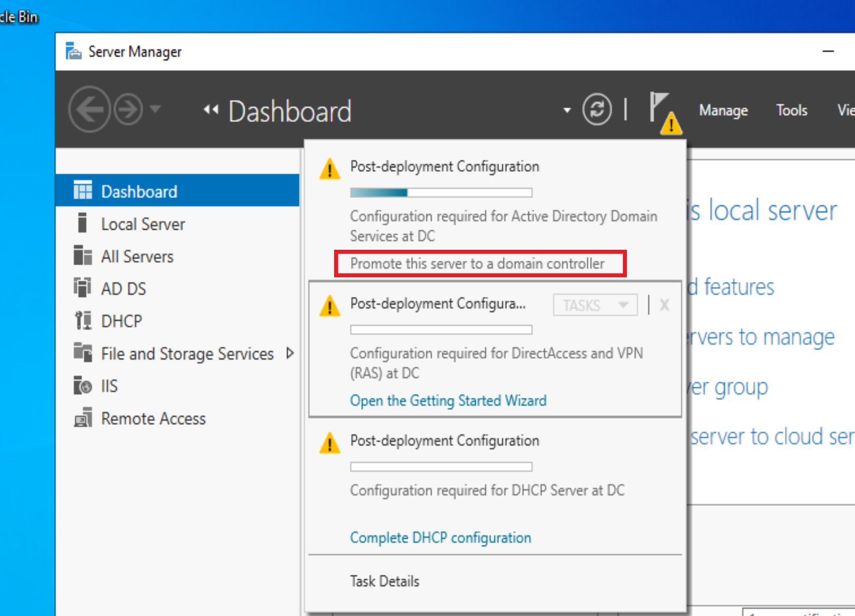This screenshot has width=855, height=616.
Task: Click text Configuration required for Active Directory Domain Services
Action: tap(504, 226)
